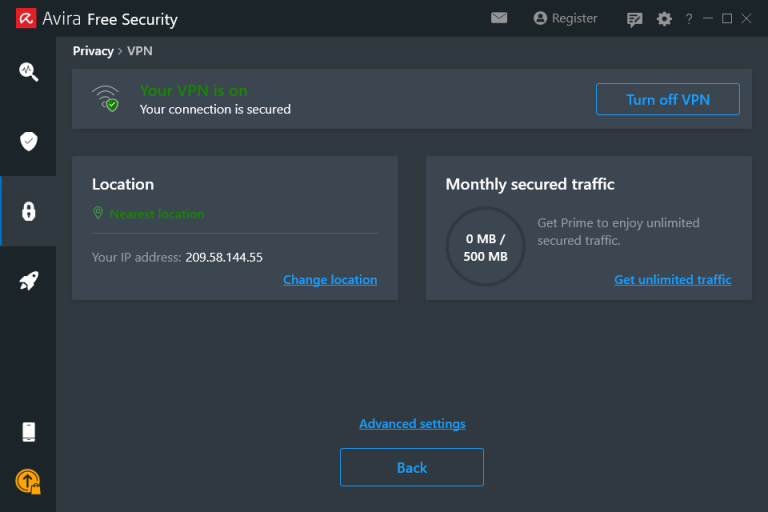Go to Privacy in the breadcrumb
This screenshot has height=512, width=768.
click(93, 51)
